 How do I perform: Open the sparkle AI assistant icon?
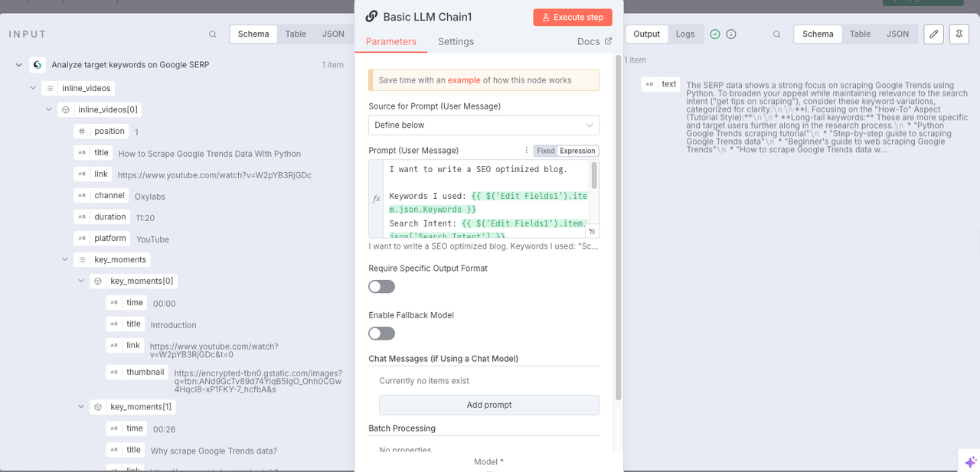point(970,461)
